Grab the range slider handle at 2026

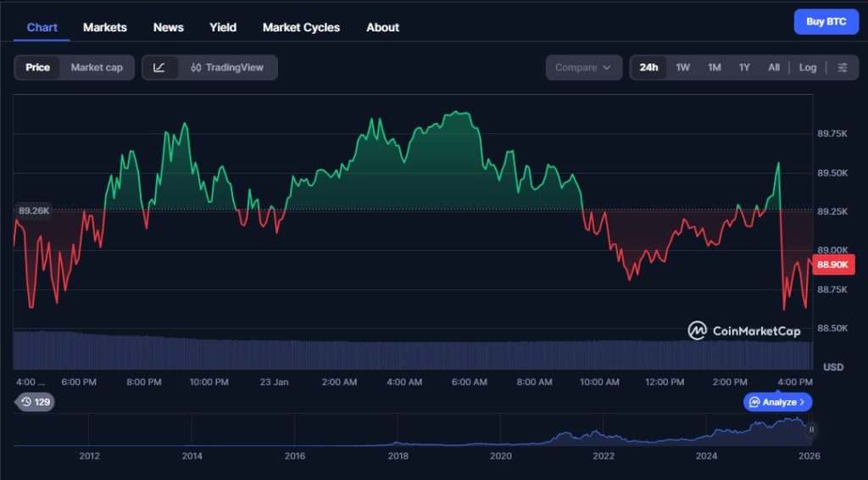point(811,430)
